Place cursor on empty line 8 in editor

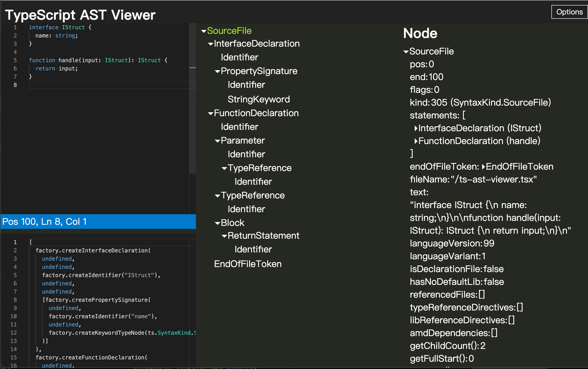[98, 85]
